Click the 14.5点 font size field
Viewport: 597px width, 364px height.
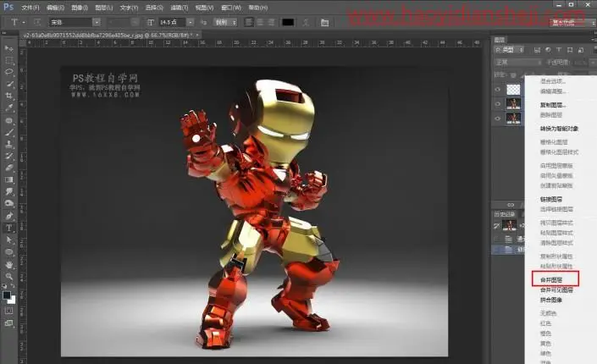(171, 23)
